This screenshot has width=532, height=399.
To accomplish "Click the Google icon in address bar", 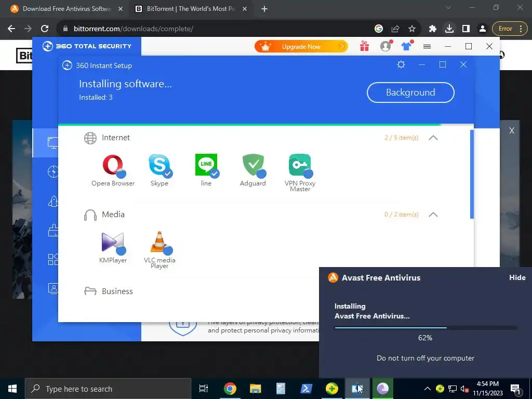I will 379,29.
